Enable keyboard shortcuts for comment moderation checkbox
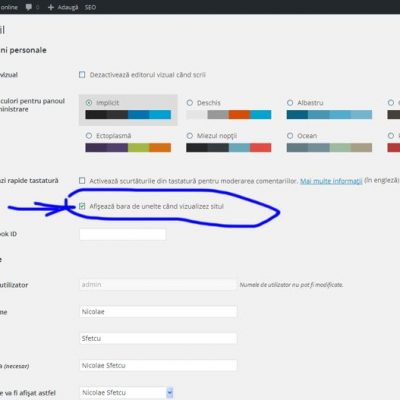Viewport: 400px width, 400px height. 82,181
